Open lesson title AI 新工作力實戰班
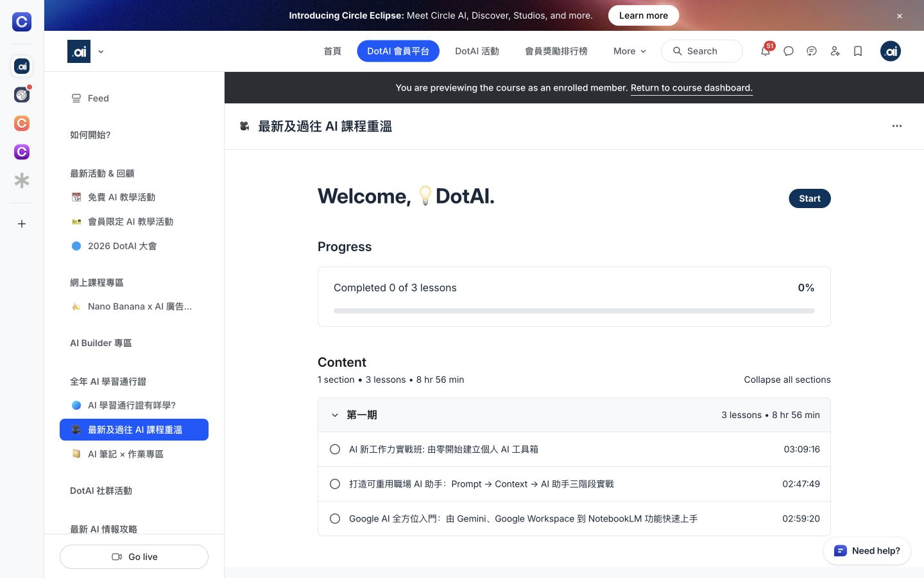924x578 pixels. coord(443,450)
